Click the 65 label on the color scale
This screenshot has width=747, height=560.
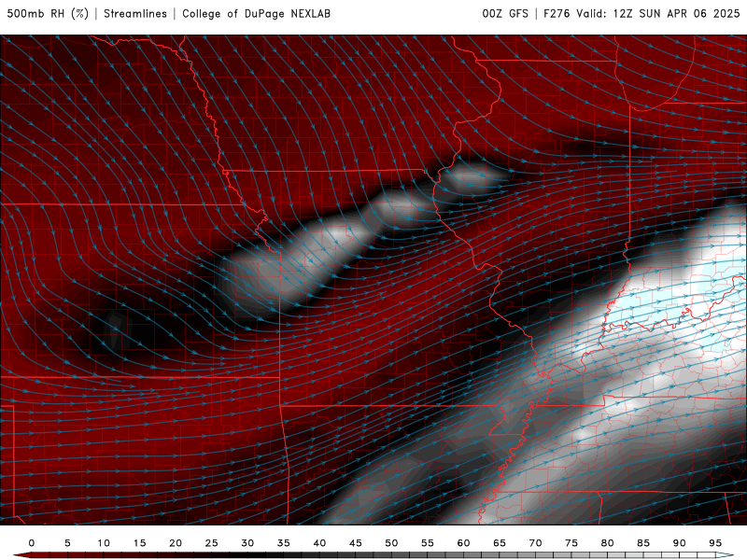point(500,543)
